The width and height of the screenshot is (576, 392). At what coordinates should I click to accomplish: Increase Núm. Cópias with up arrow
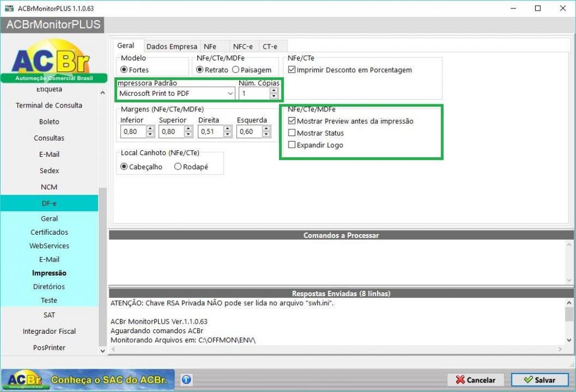tap(273, 90)
